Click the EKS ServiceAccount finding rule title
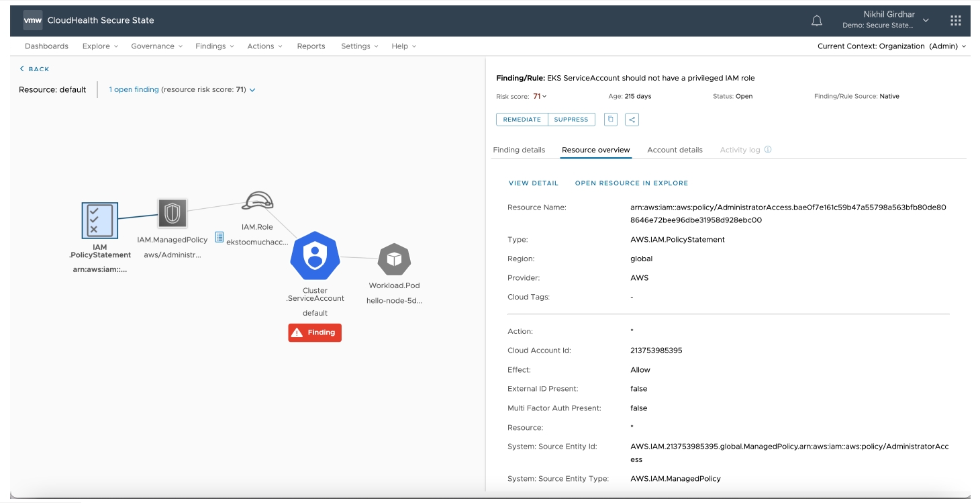Screen dimensions: 980x503 click(651, 78)
